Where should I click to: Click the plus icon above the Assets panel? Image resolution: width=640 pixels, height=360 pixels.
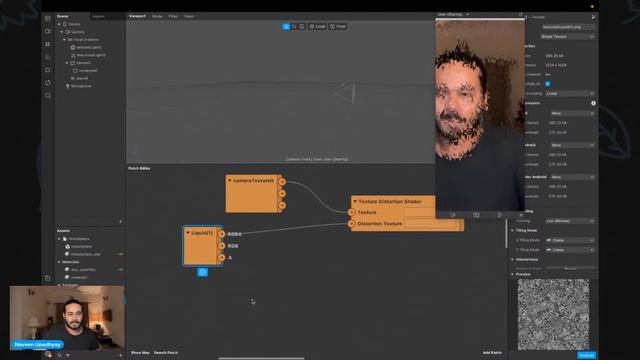tap(120, 222)
